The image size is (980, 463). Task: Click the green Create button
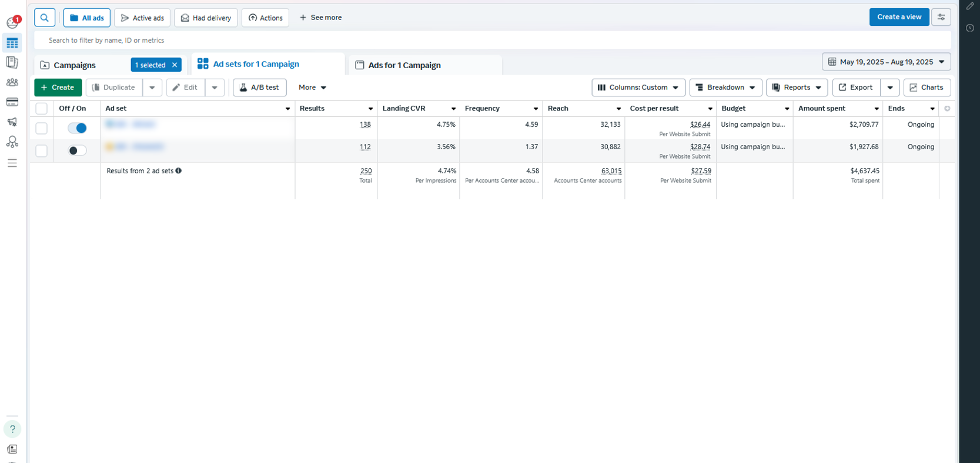coord(58,88)
